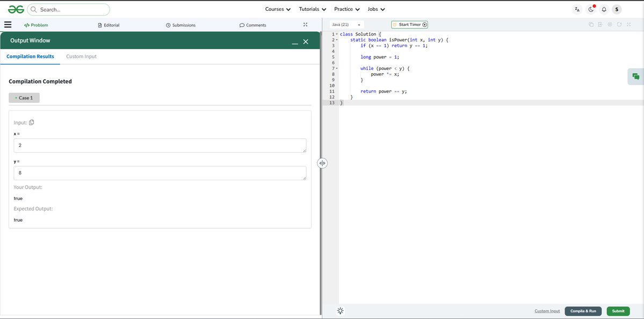
Task: Click code line 'long power = 1;'
Action: point(380,57)
